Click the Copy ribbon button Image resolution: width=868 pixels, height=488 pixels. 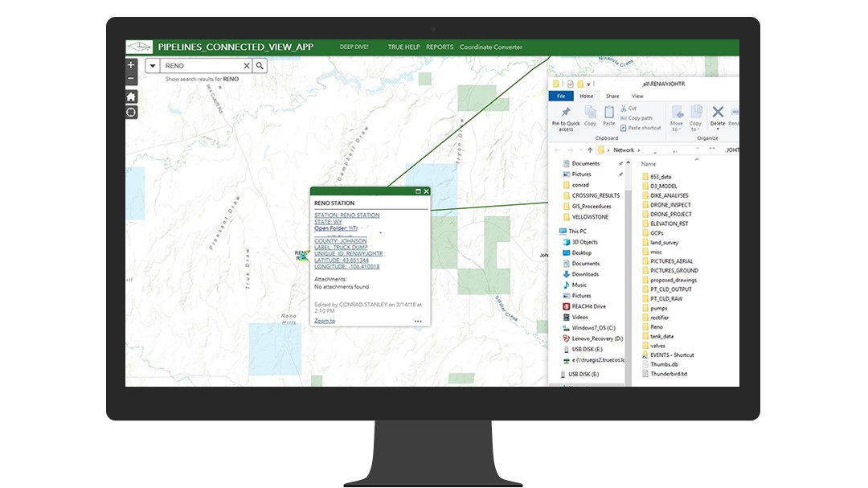590,117
